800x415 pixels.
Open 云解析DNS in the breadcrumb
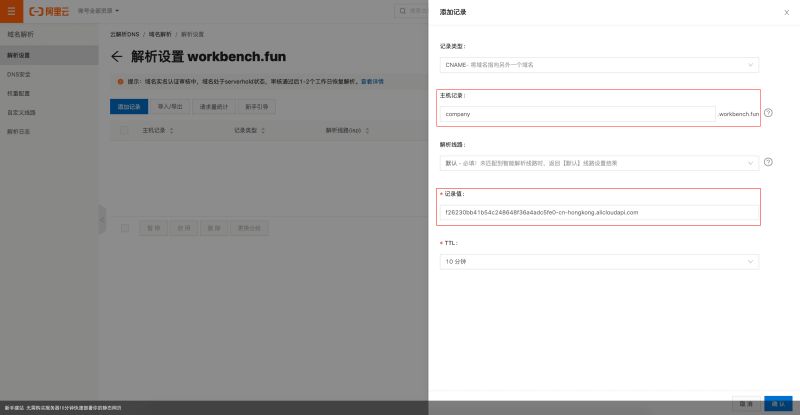point(124,34)
